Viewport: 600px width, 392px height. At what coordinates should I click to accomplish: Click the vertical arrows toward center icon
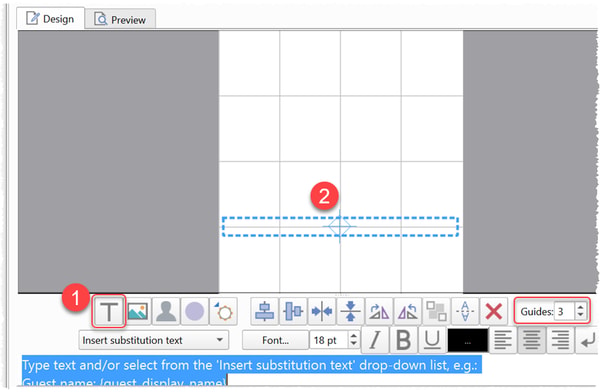click(351, 311)
